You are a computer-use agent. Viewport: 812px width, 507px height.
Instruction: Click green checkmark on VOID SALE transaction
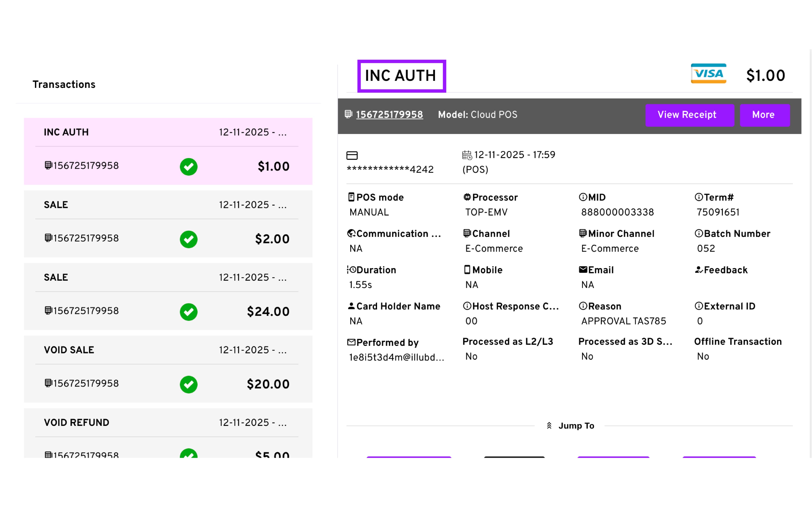click(189, 384)
